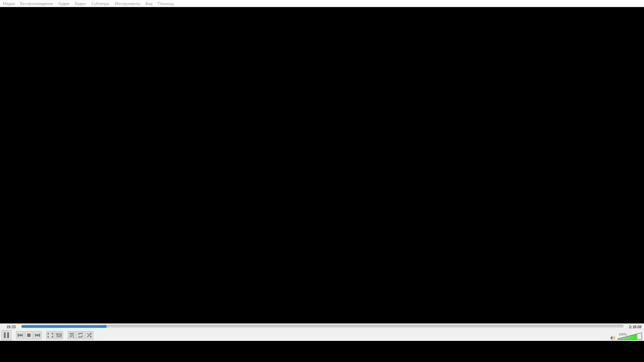Open the Субтитры menu
This screenshot has height=362, width=644.
(100, 4)
